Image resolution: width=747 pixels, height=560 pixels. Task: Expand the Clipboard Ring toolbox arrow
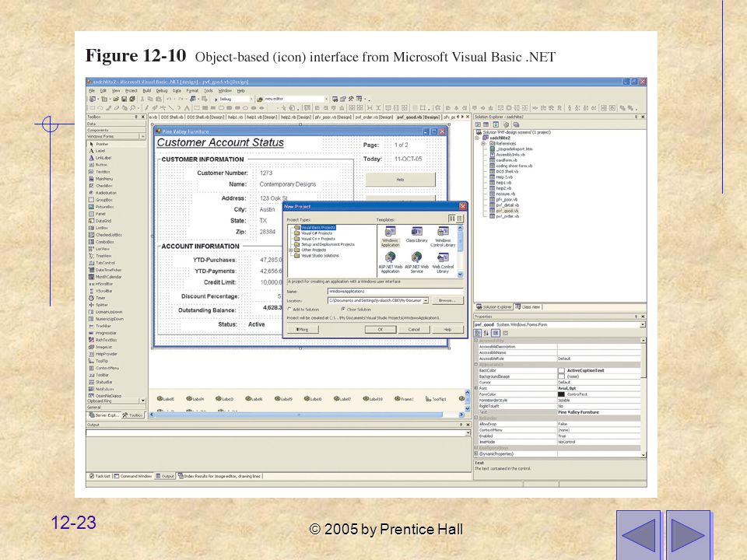[142, 401]
